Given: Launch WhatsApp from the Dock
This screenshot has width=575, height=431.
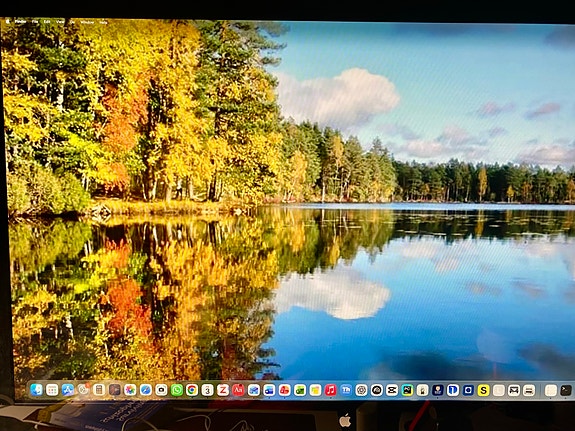Looking at the screenshot, I should click(177, 390).
